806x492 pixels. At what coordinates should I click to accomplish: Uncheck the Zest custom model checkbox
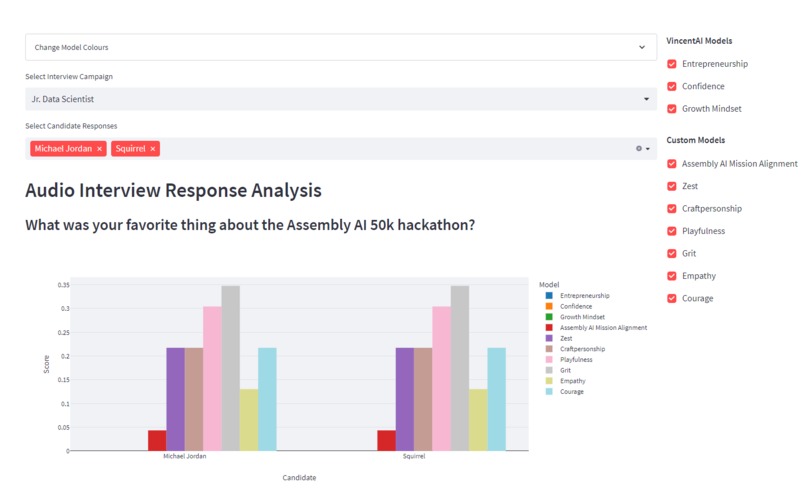(x=672, y=186)
